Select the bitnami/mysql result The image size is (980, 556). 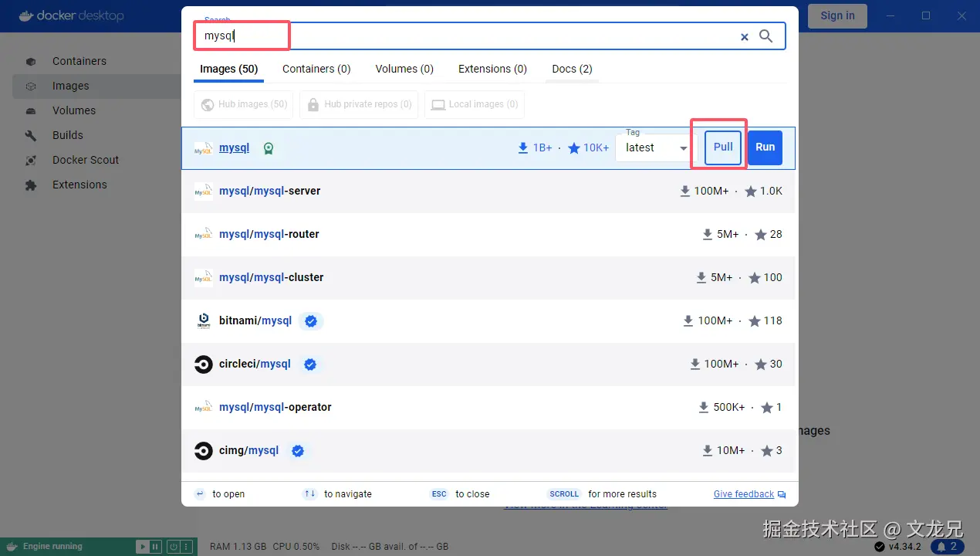[488, 320]
